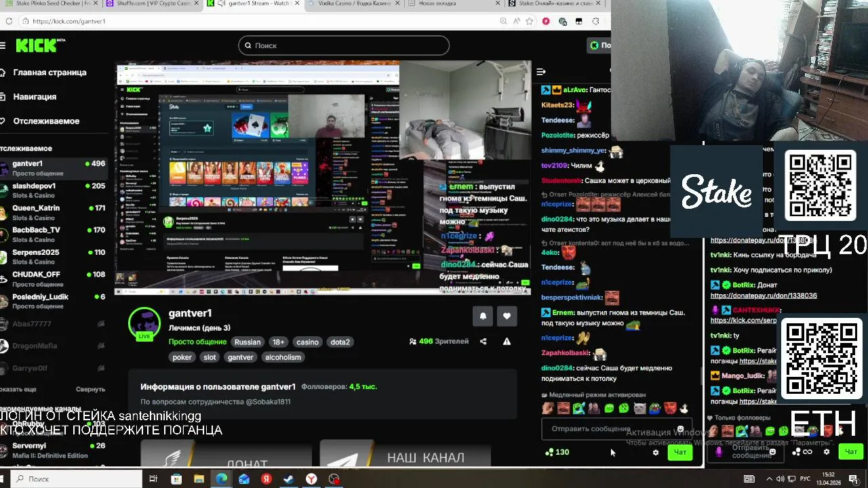Click Чат button in overlay chat

tap(851, 451)
